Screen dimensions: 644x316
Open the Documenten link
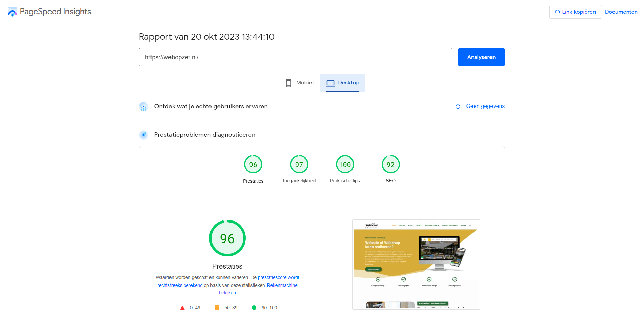(621, 12)
